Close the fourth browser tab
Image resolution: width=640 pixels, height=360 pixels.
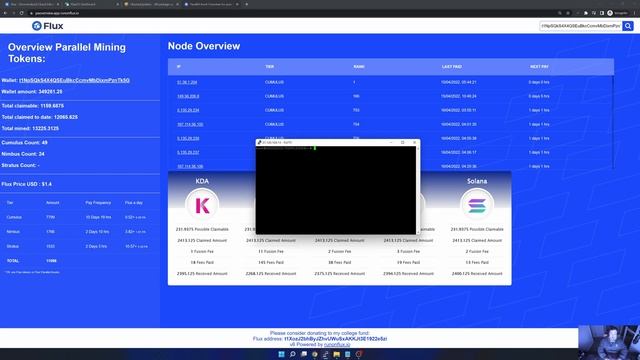point(237,4)
